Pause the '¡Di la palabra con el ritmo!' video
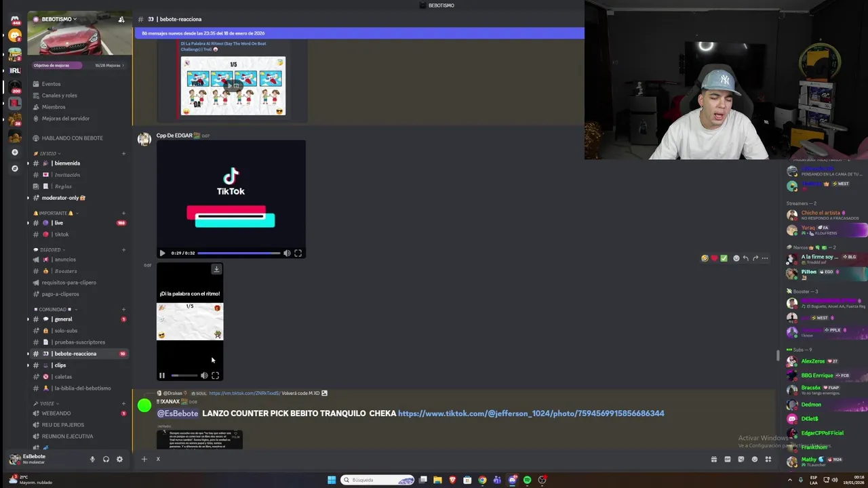Viewport: 868px width, 488px height. coord(162,375)
